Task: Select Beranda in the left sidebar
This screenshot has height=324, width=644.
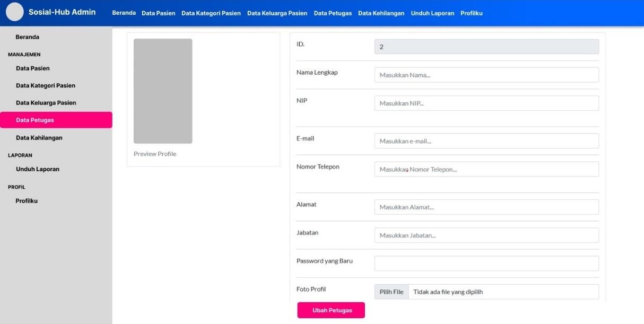Action: point(28,37)
